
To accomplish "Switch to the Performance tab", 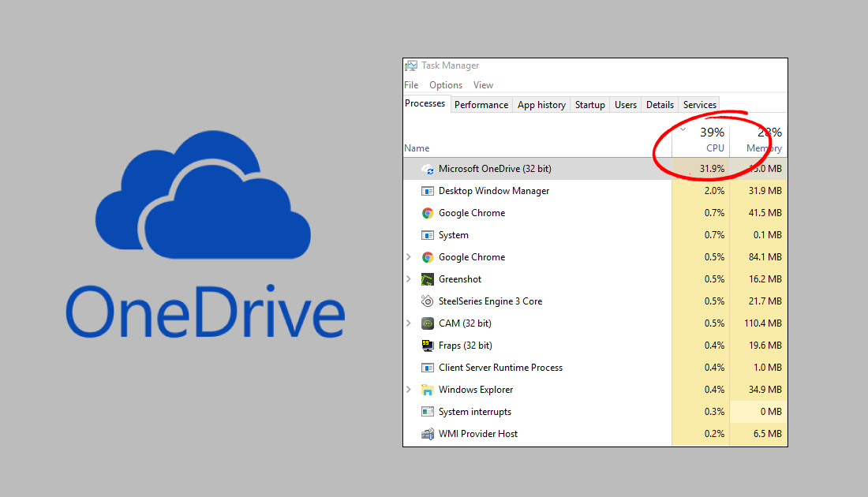I will (x=481, y=105).
